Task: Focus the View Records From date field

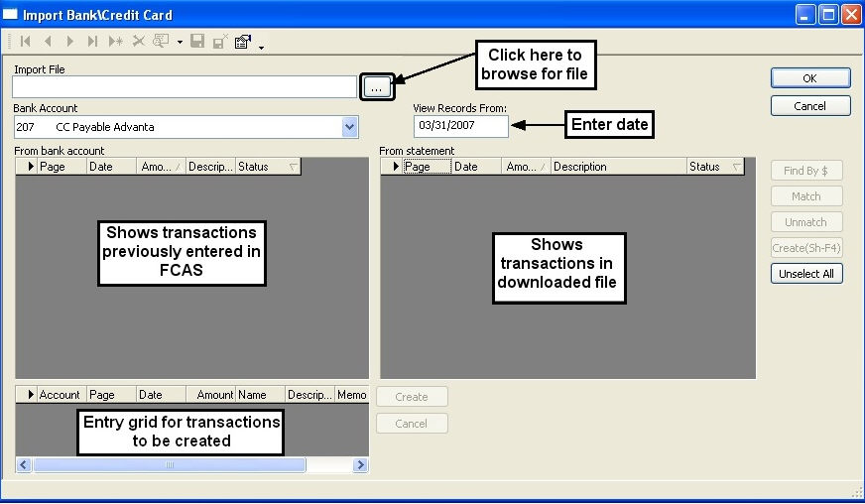Action: pyautogui.click(x=460, y=126)
